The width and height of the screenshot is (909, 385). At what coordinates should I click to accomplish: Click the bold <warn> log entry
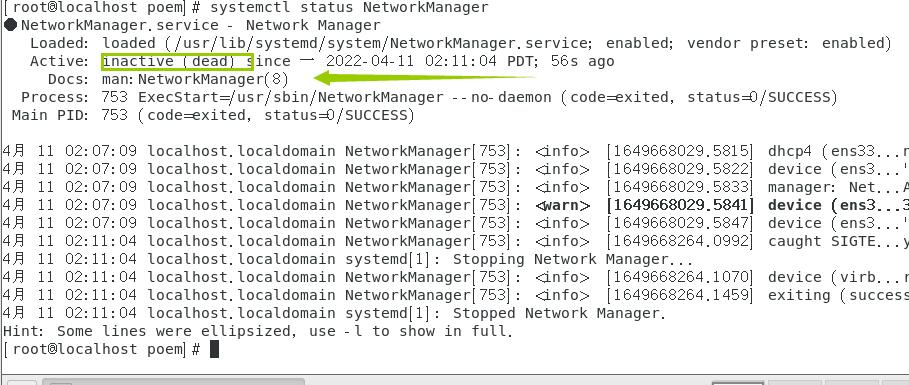[562, 205]
